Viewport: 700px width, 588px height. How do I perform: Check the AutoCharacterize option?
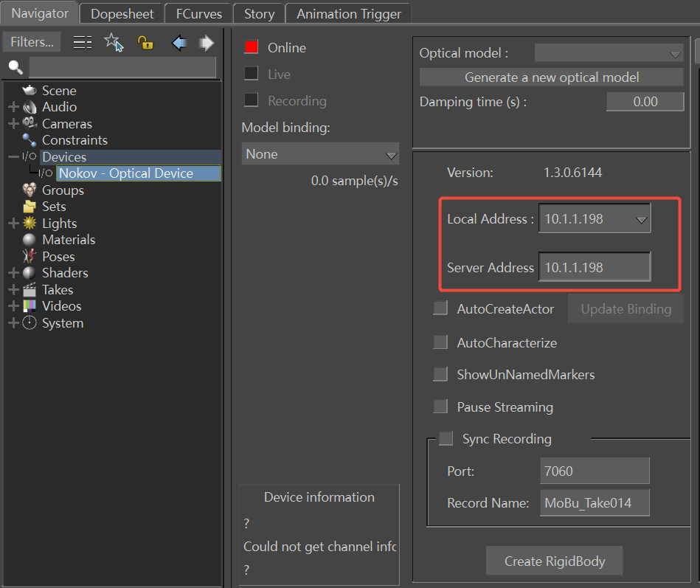click(x=440, y=342)
